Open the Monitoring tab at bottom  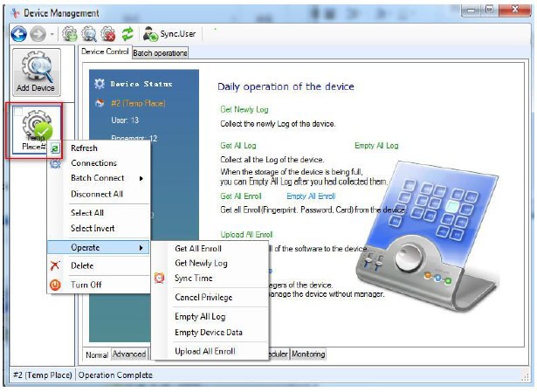pos(308,354)
